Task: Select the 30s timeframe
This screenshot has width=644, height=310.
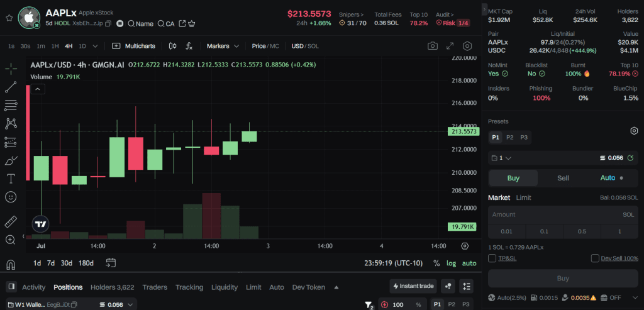Action: [x=25, y=46]
